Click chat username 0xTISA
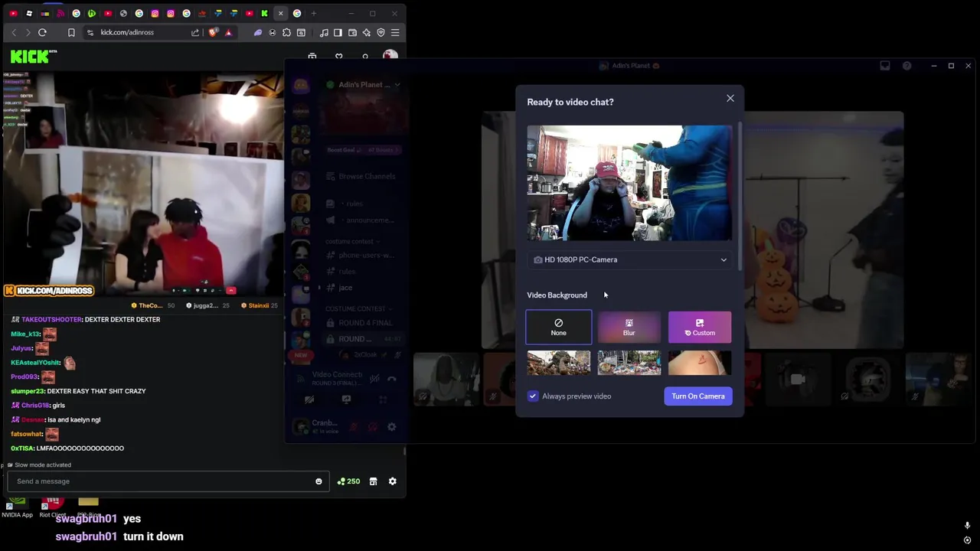This screenshot has height=551, width=980. point(21,448)
